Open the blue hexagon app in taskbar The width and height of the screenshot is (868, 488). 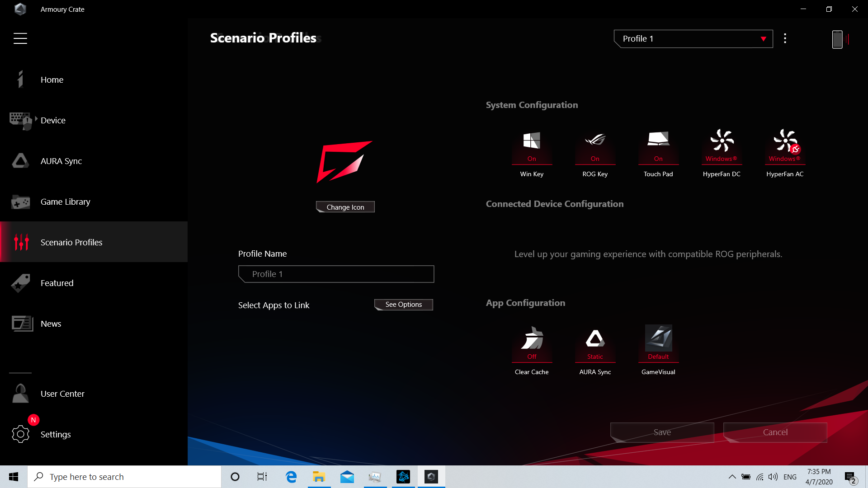[x=403, y=477]
